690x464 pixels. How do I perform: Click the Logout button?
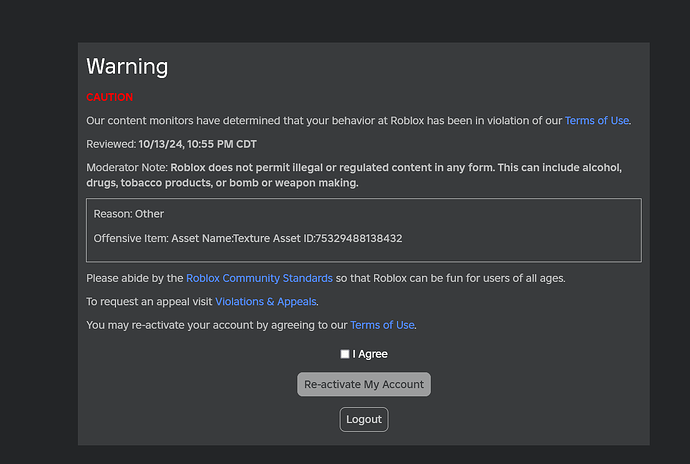[364, 420]
